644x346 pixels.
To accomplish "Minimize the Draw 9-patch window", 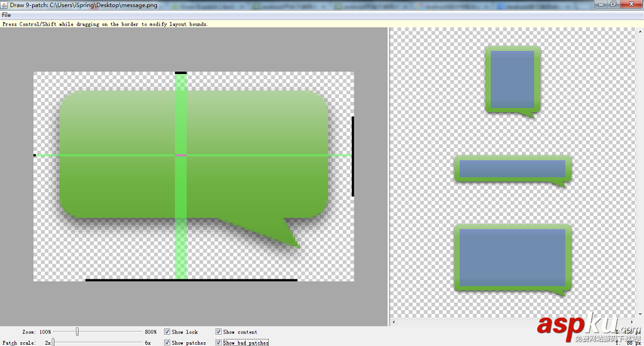I will pos(601,4).
